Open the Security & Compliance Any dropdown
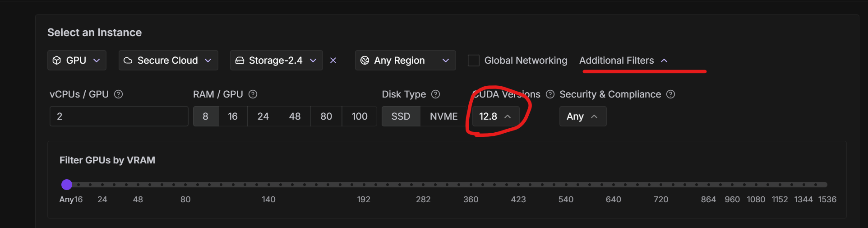The image size is (868, 228). [582, 116]
